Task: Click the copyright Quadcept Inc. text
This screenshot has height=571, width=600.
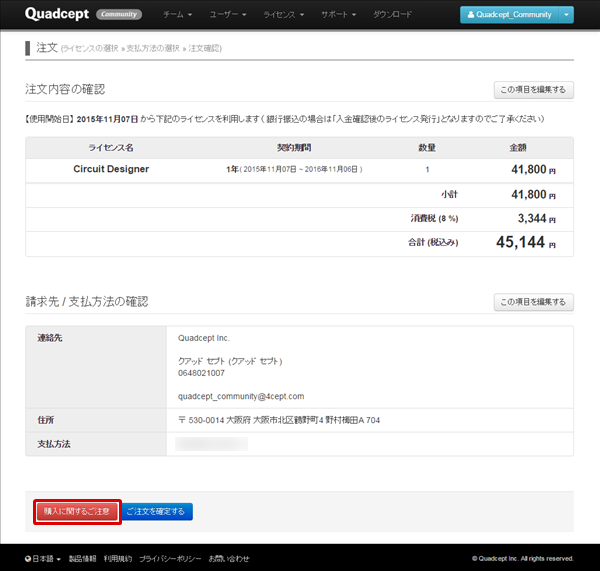Action: 523,559
